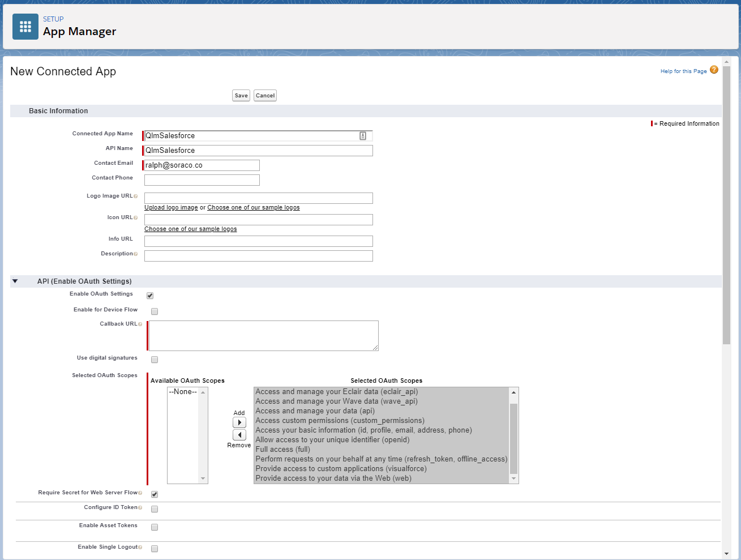The image size is (741, 560).
Task: Click Upload logo image link
Action: coord(171,208)
